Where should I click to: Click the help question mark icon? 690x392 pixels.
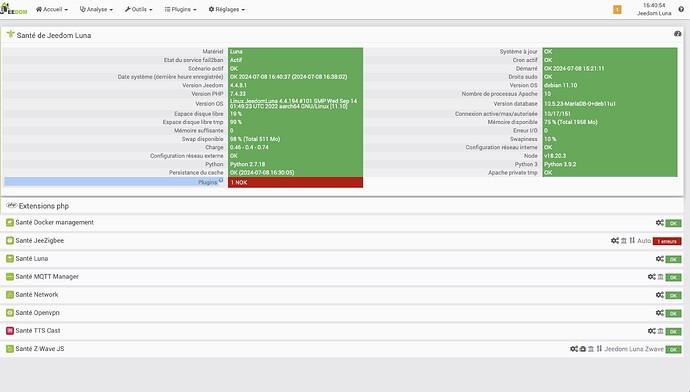pyautogui.click(x=681, y=9)
